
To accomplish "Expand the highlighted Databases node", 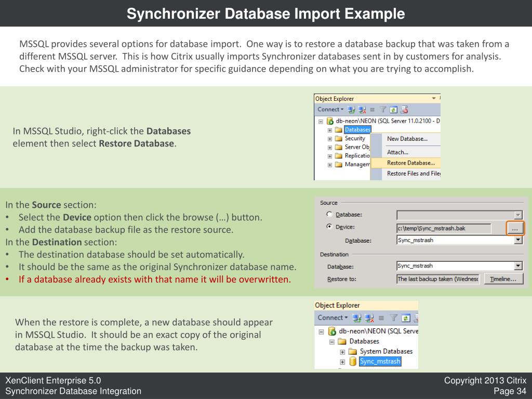I will pos(330,130).
